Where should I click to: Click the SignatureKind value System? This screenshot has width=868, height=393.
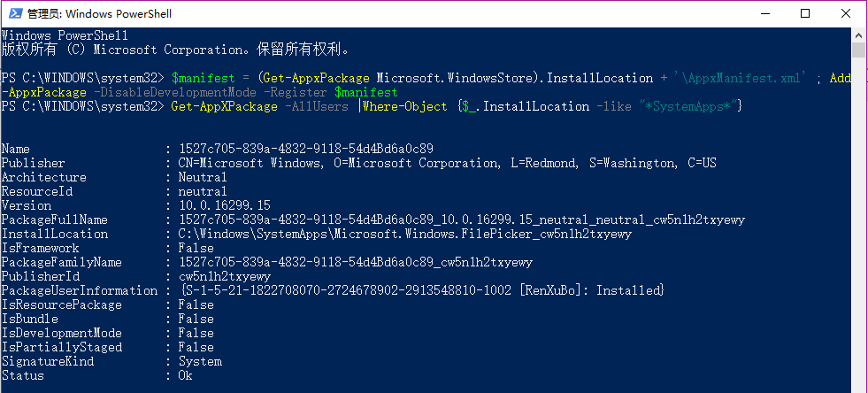(200, 361)
